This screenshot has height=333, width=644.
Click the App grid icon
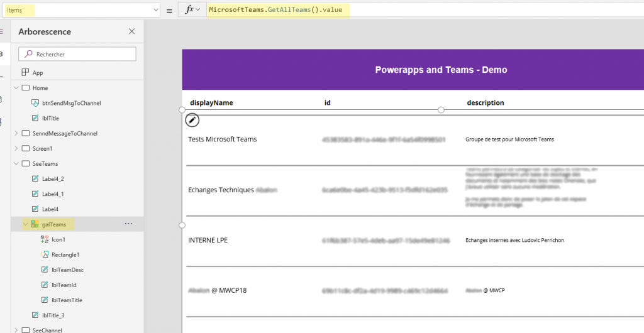[x=25, y=73]
